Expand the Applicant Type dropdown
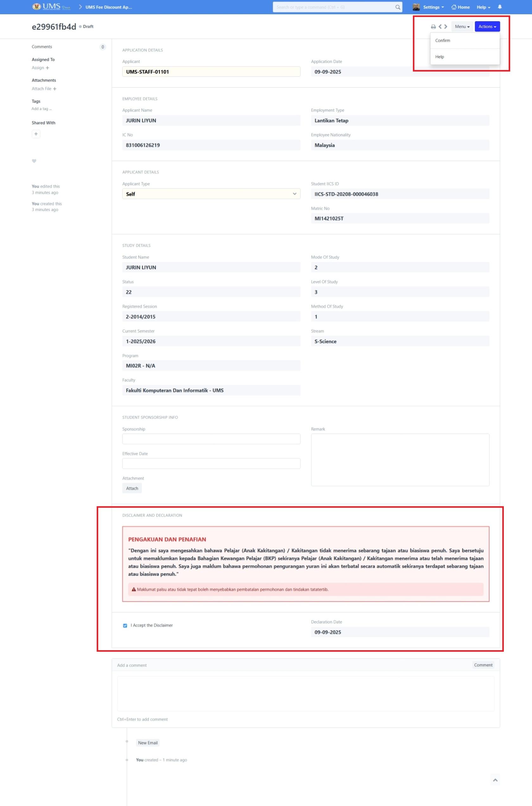 (211, 194)
